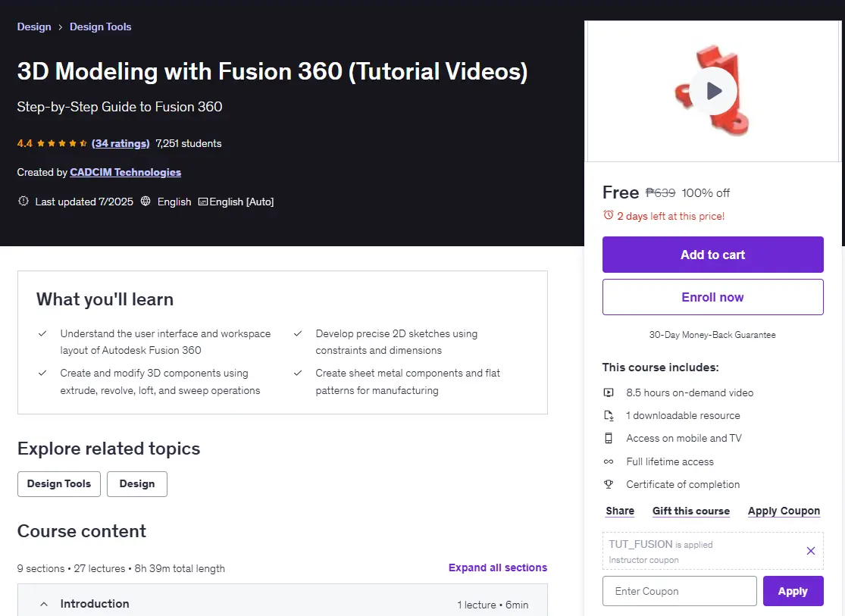
Task: Click the star rating icons
Action: tap(62, 143)
